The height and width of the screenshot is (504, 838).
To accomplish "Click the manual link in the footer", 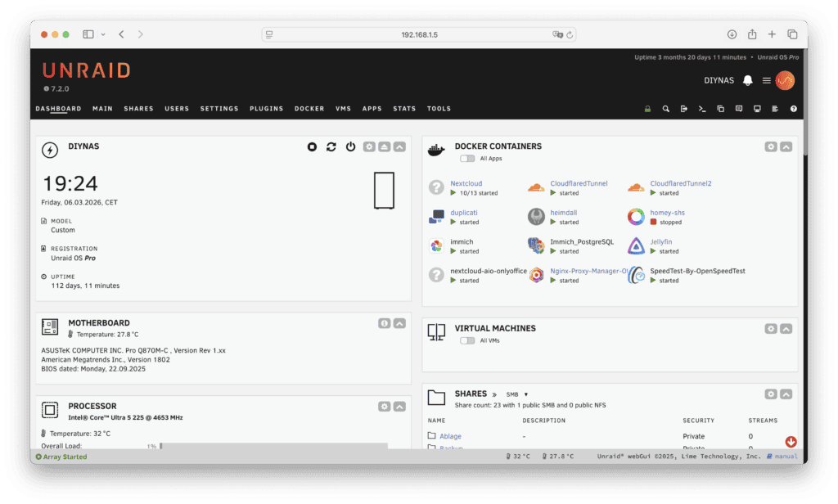I will pos(785,457).
